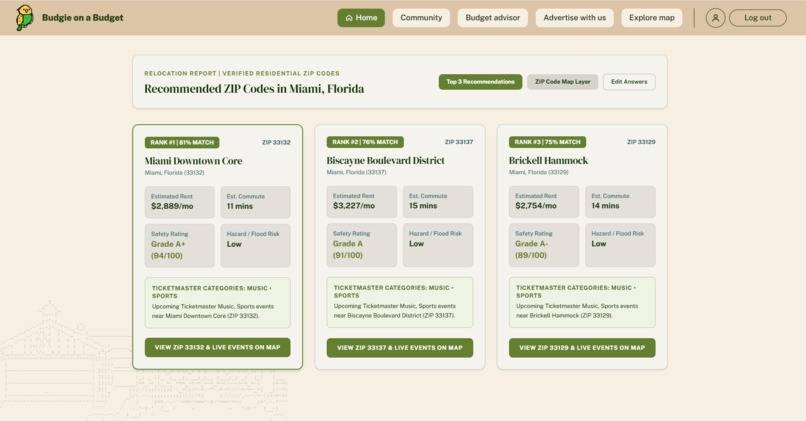Screen dimensions: 806x421
Task: Select the Miami Downtown Core title
Action: click(x=193, y=161)
